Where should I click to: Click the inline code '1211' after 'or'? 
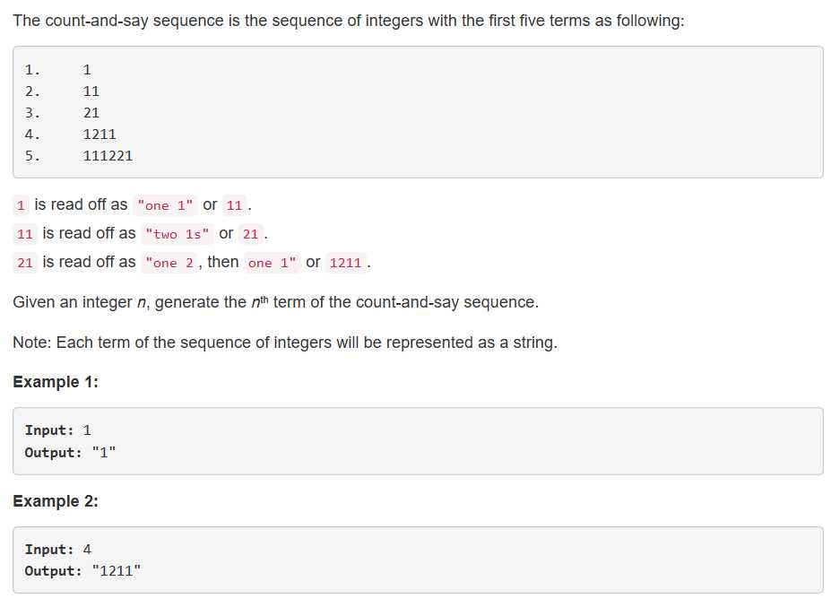coord(345,263)
